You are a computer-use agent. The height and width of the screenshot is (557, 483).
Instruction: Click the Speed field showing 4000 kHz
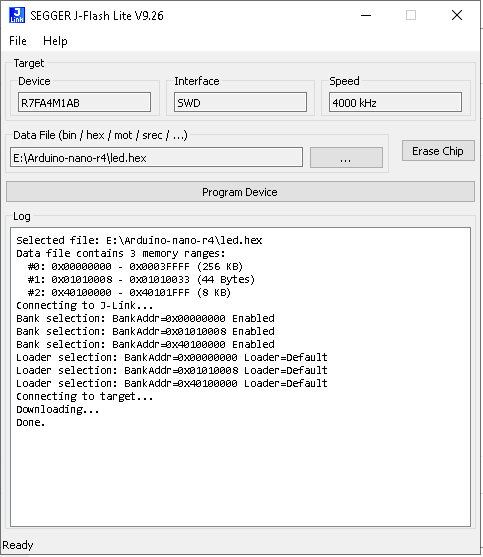pos(395,102)
